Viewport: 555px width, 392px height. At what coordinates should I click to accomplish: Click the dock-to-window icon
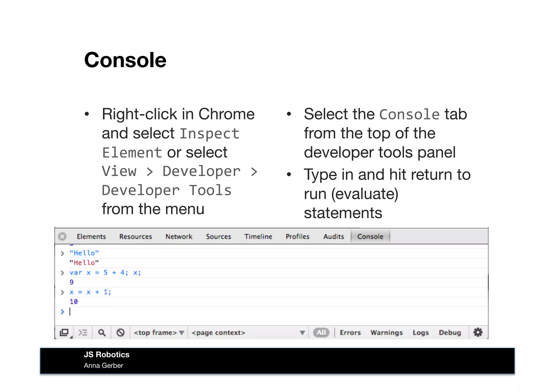point(64,332)
